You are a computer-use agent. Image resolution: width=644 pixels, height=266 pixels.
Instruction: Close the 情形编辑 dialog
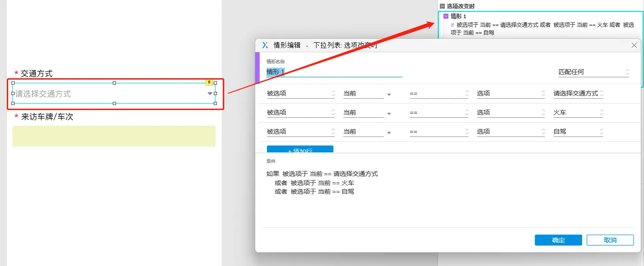[x=634, y=45]
